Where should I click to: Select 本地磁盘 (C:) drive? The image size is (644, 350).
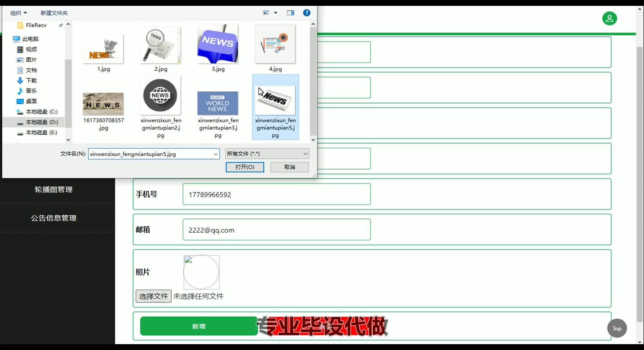tap(41, 111)
